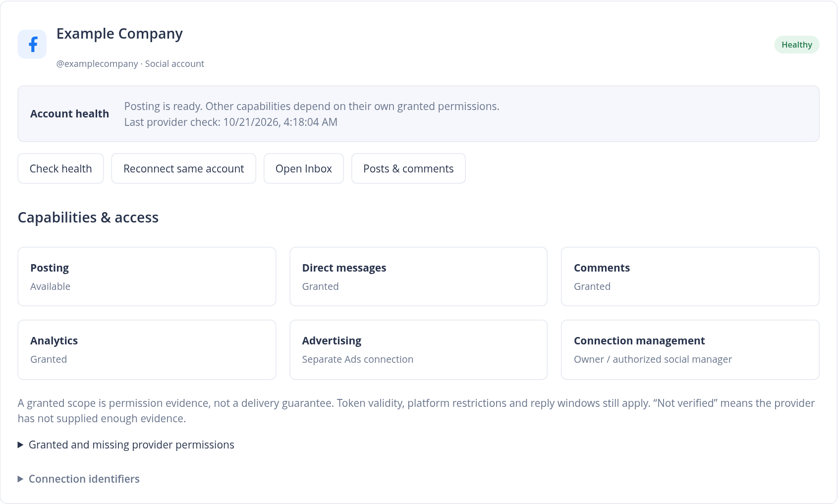Click the Account health label
838x504 pixels.
(69, 114)
